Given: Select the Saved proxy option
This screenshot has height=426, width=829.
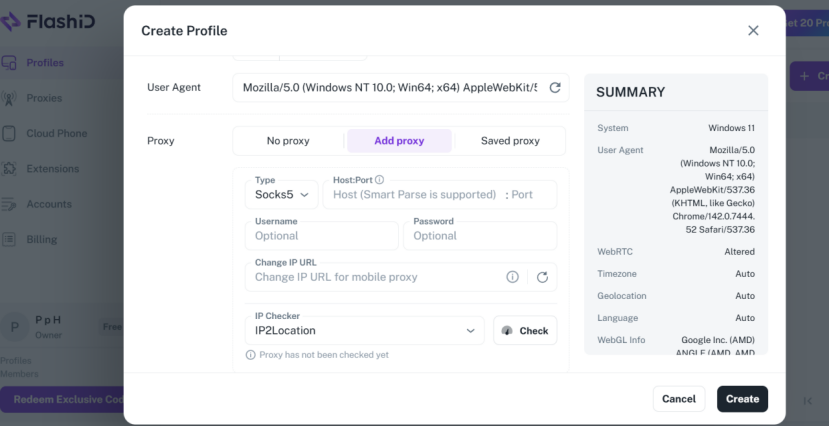Looking at the screenshot, I should [x=510, y=141].
